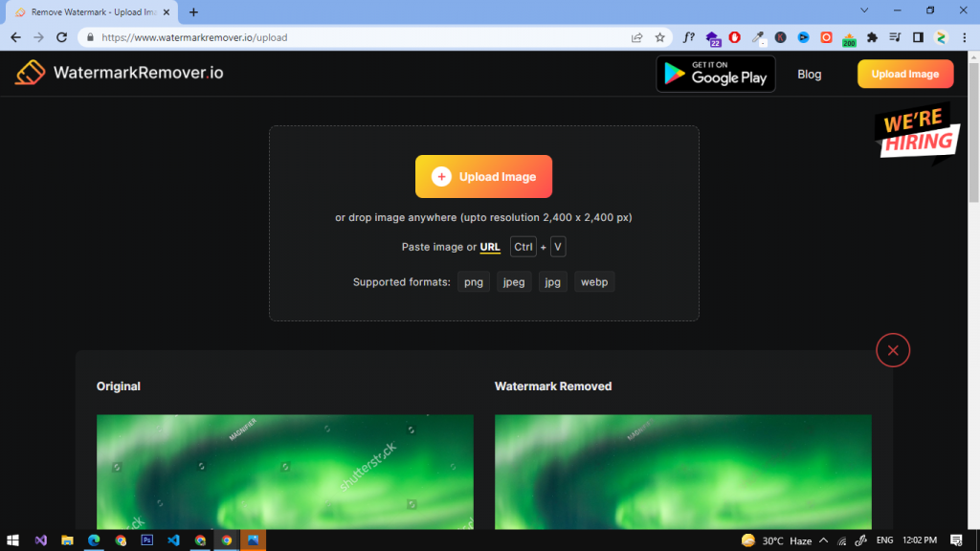Image resolution: width=980 pixels, height=551 pixels.
Task: Go back with the browser back arrow
Action: click(x=15, y=37)
